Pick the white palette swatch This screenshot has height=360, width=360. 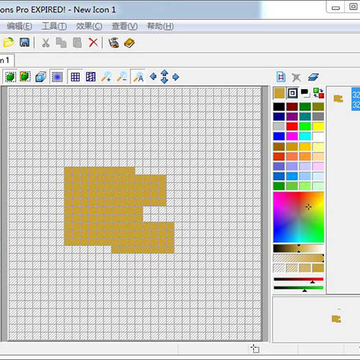318,136
